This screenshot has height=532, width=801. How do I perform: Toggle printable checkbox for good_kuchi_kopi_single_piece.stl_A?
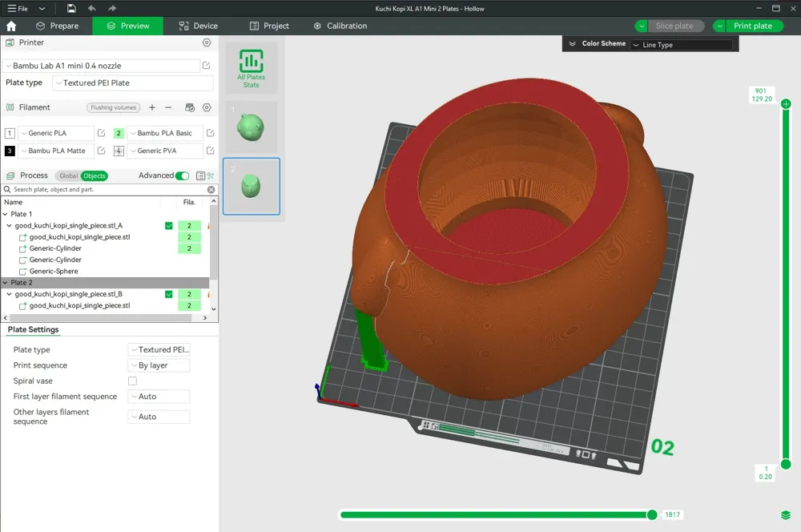click(168, 225)
